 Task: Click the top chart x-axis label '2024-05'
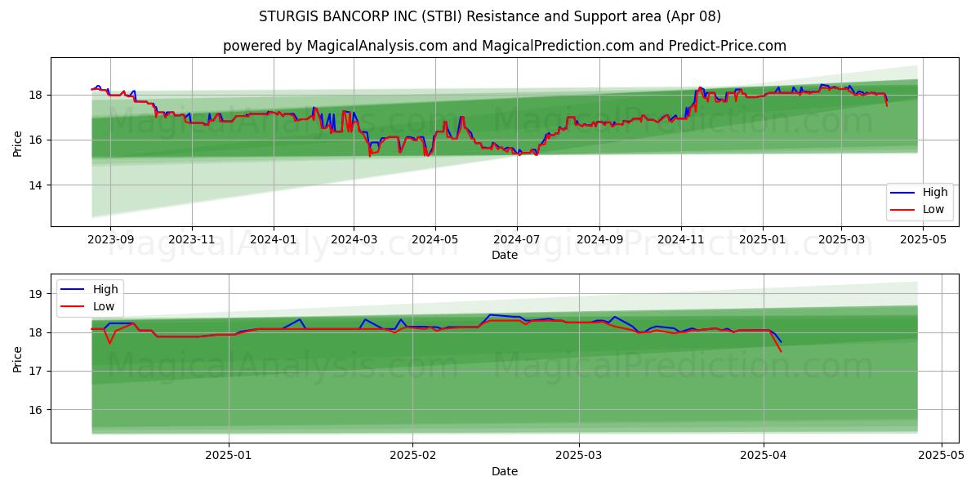[x=435, y=241]
